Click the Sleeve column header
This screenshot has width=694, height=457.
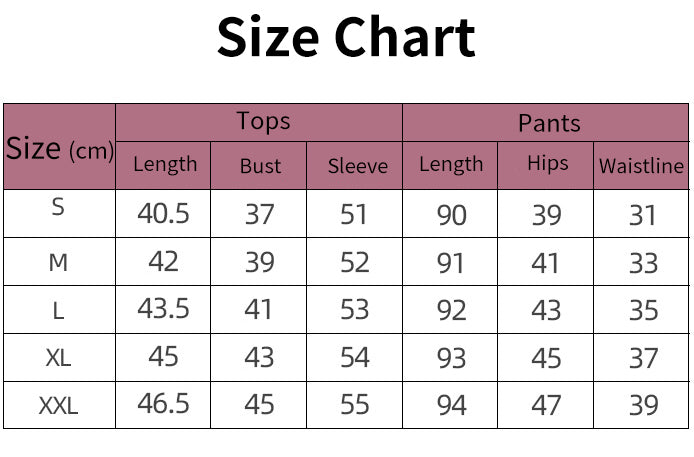point(357,166)
